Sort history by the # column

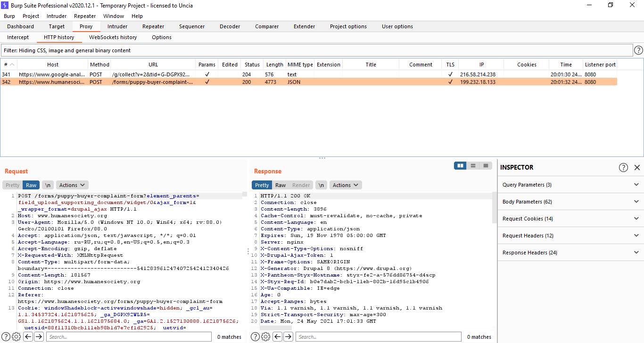click(9, 65)
